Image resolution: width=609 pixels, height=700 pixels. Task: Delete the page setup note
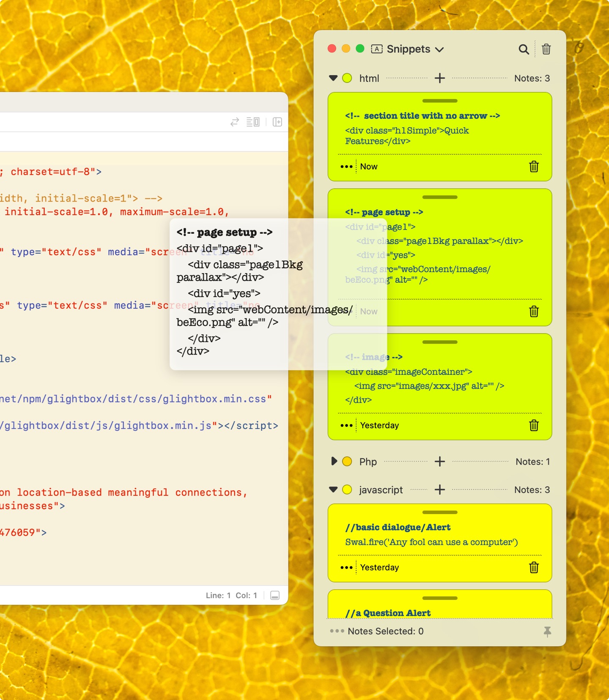(x=534, y=312)
